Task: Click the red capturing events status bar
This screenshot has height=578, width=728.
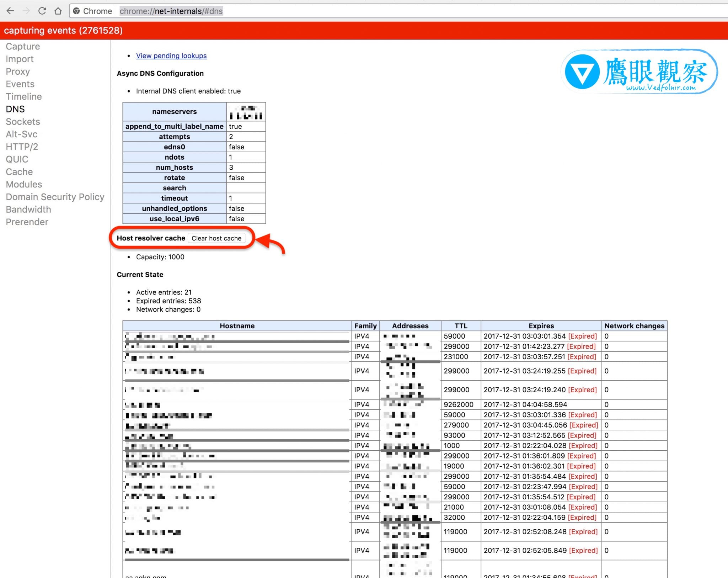Action: coord(364,31)
